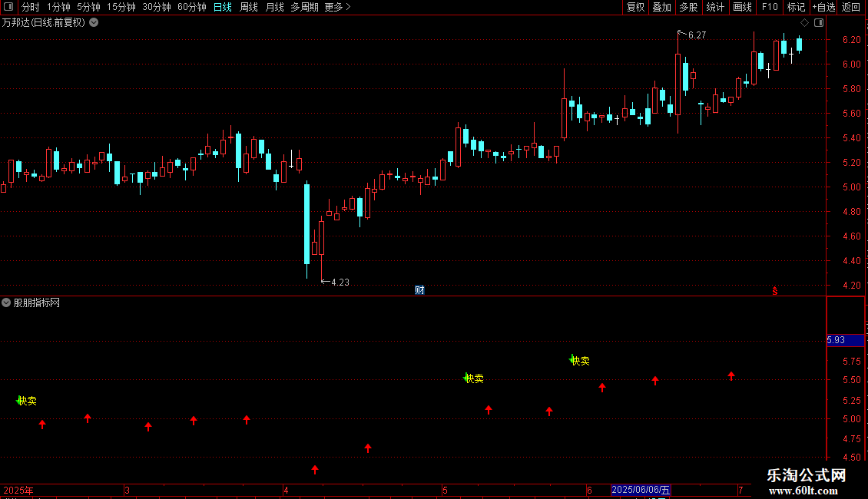Click the last red buy arrow near July
868x499 pixels.
(x=731, y=376)
